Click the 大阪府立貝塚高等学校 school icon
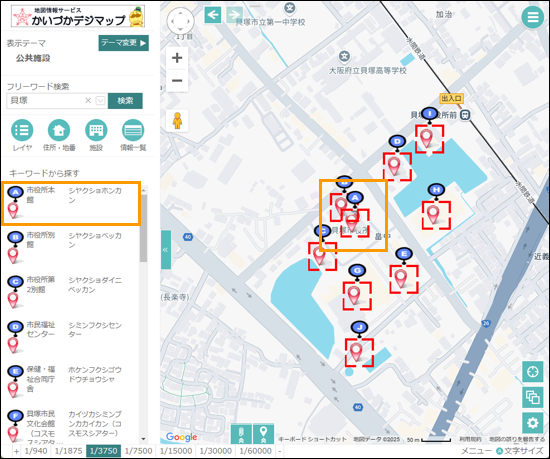This screenshot has width=550, height=459. [344, 56]
